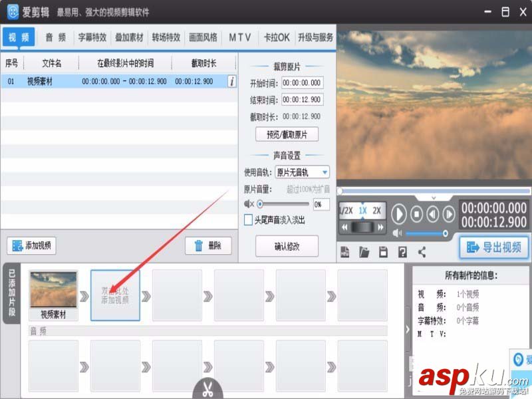Click the new project icon under the player

pos(344,251)
